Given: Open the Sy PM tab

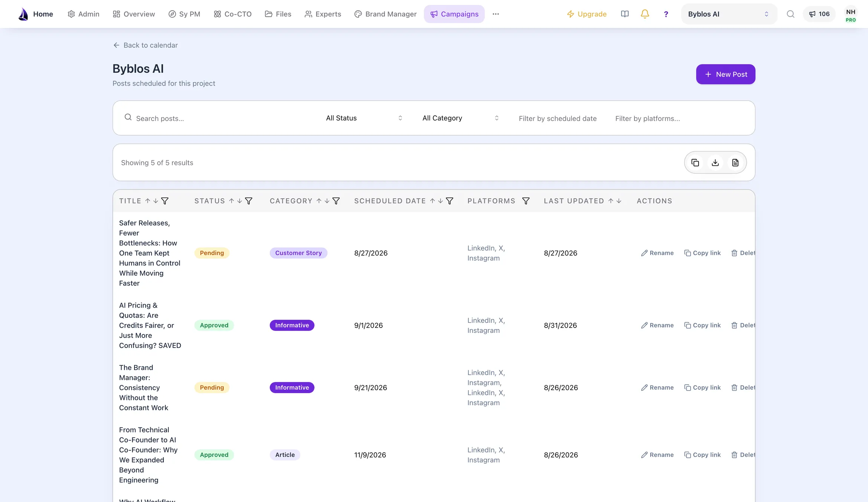Looking at the screenshot, I should click(x=184, y=14).
